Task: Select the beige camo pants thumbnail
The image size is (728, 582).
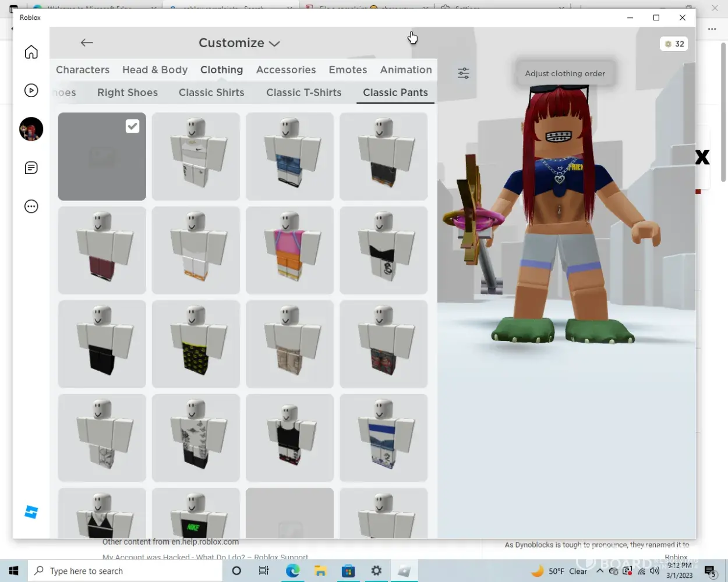Action: pyautogui.click(x=289, y=344)
